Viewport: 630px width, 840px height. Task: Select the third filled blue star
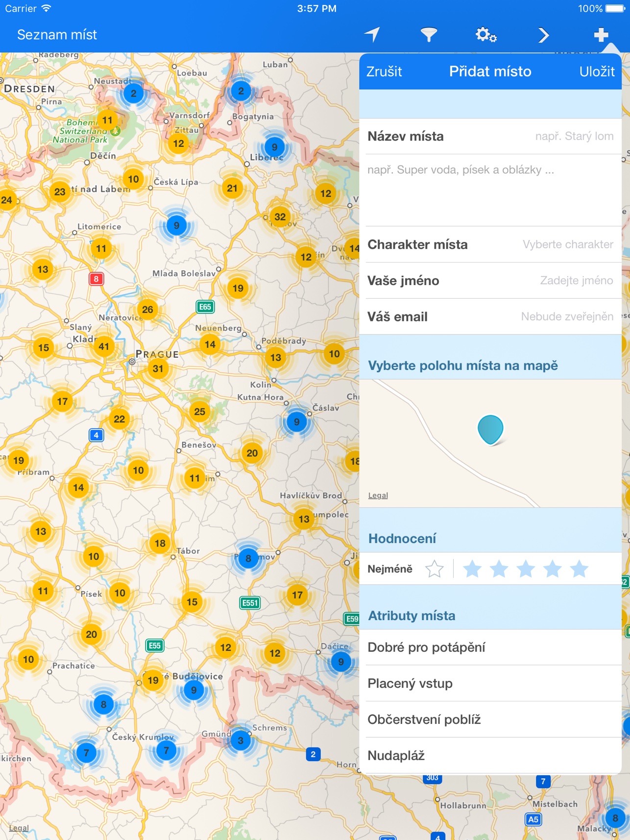pos(526,569)
